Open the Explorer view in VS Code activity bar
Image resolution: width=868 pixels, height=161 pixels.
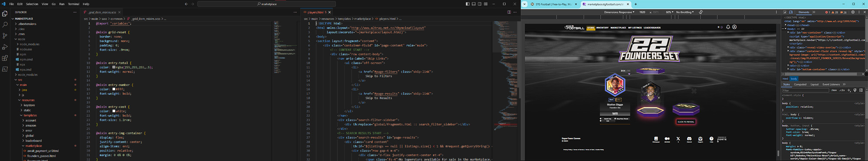point(5,14)
